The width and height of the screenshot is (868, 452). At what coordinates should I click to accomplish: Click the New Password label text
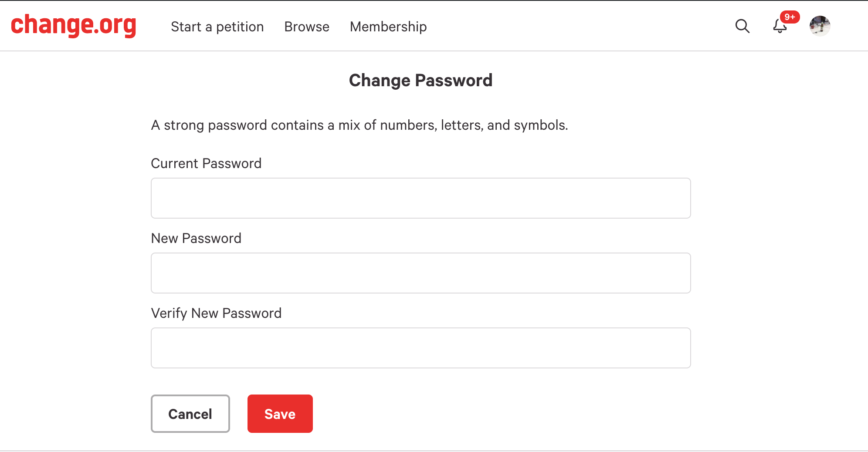[x=196, y=238]
